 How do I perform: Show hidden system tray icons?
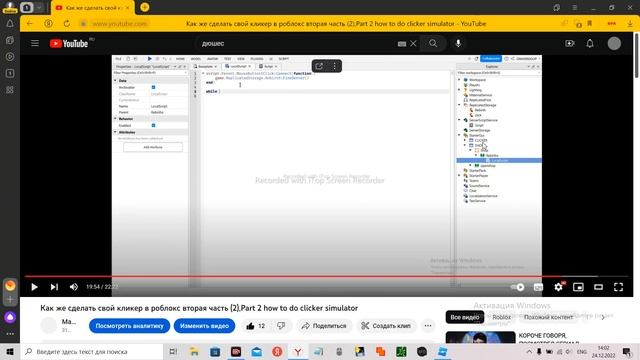point(529,351)
